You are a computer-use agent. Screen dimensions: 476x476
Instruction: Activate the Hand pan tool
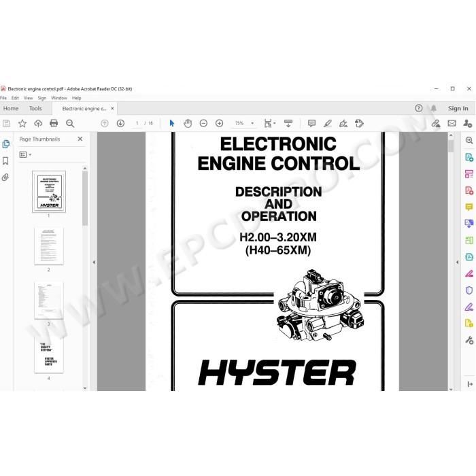coord(188,123)
